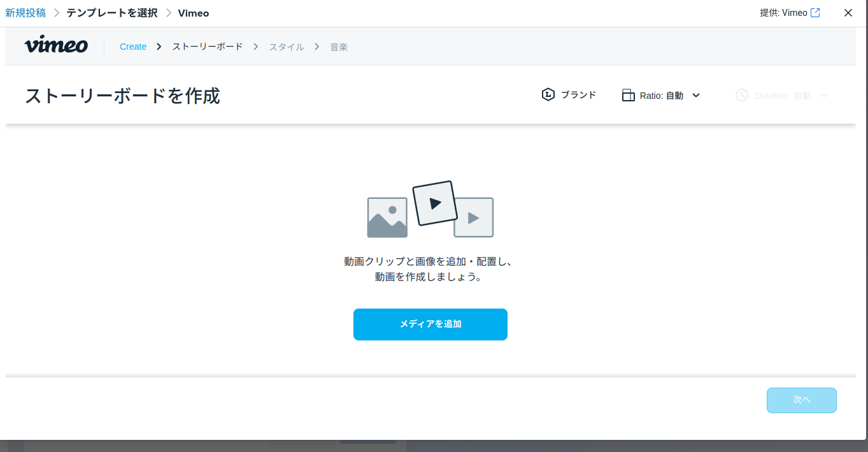Click the image placeholder icon in the illustration
868x452 pixels.
[387, 217]
